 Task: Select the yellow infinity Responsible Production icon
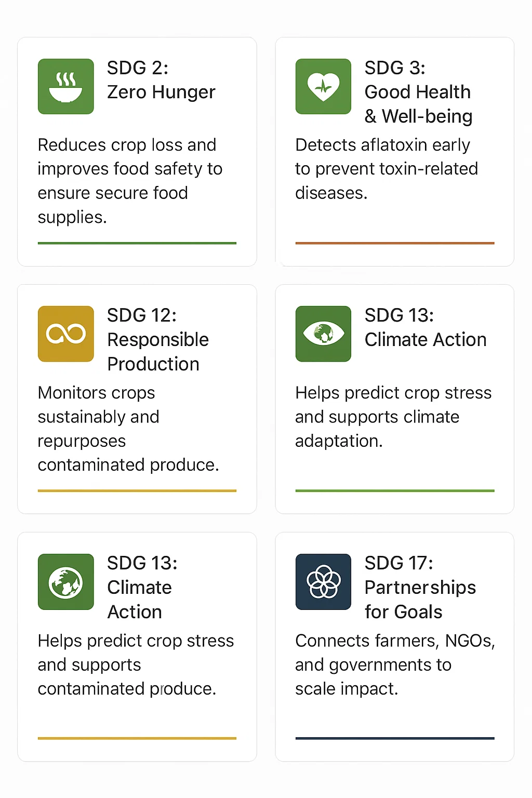[66, 334]
